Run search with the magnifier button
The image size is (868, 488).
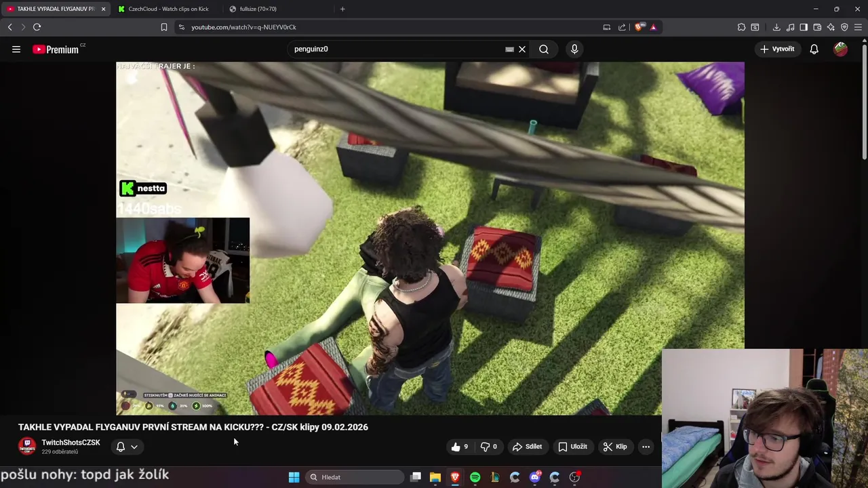(544, 49)
